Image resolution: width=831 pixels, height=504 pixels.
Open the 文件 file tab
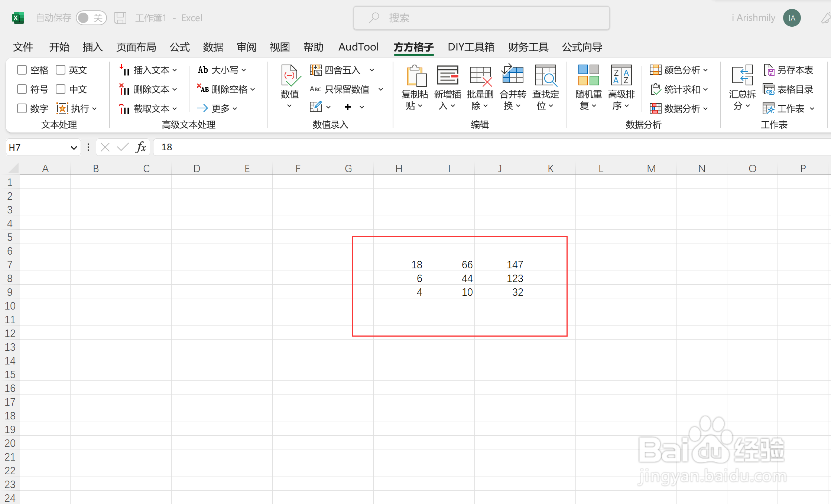[x=23, y=47]
